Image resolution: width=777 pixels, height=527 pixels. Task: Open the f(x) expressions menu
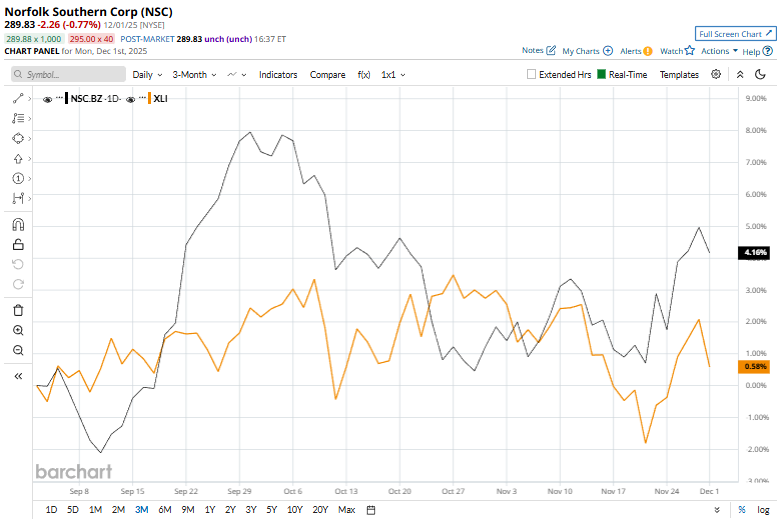tap(364, 74)
